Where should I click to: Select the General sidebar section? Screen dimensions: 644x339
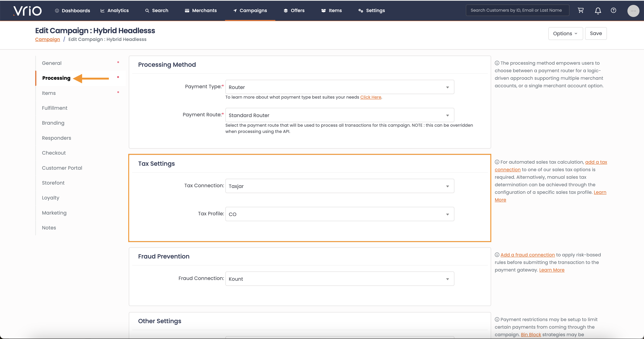[x=80, y=63]
